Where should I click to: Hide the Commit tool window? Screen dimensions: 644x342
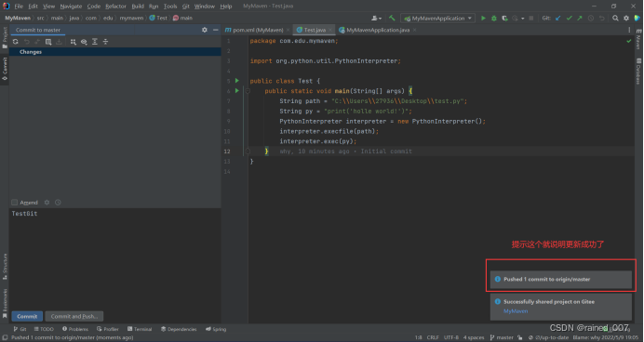click(x=215, y=30)
